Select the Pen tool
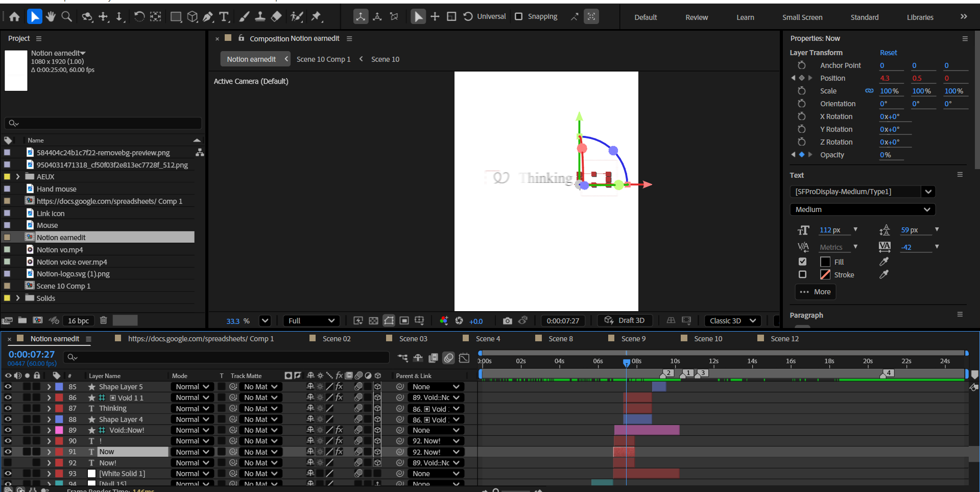Image resolution: width=980 pixels, height=492 pixels. point(208,17)
